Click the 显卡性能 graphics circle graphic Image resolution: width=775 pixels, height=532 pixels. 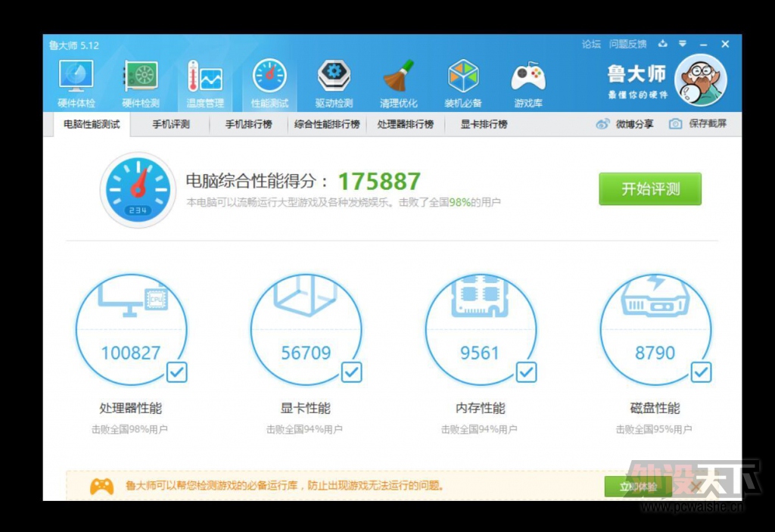coord(306,330)
